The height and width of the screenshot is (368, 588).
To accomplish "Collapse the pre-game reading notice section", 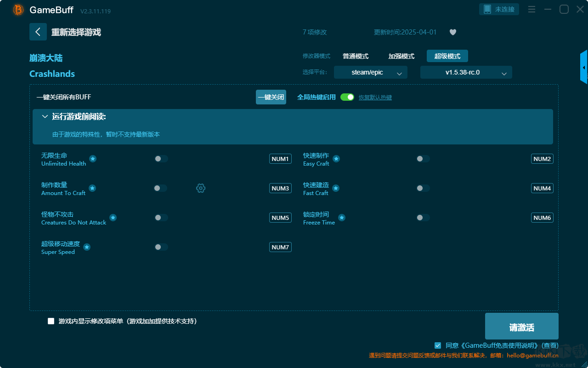I will point(45,117).
